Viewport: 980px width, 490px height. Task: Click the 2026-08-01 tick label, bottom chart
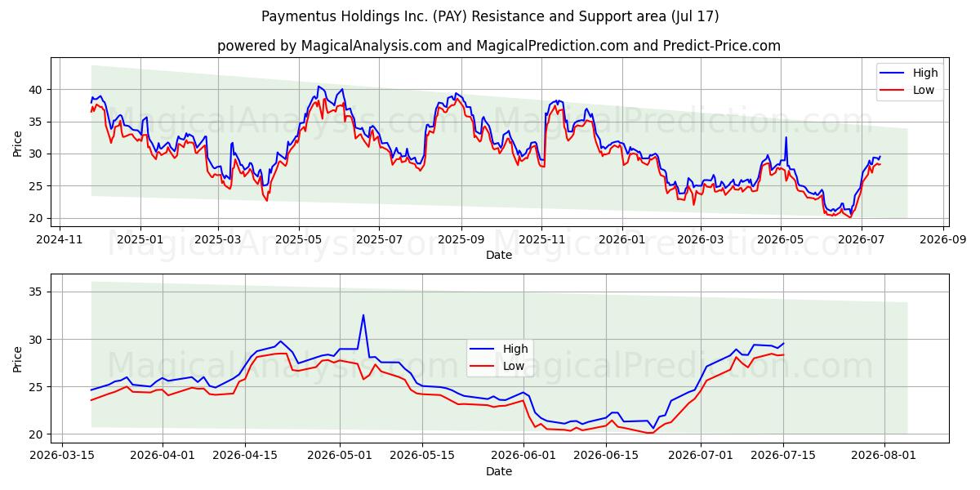coord(884,457)
